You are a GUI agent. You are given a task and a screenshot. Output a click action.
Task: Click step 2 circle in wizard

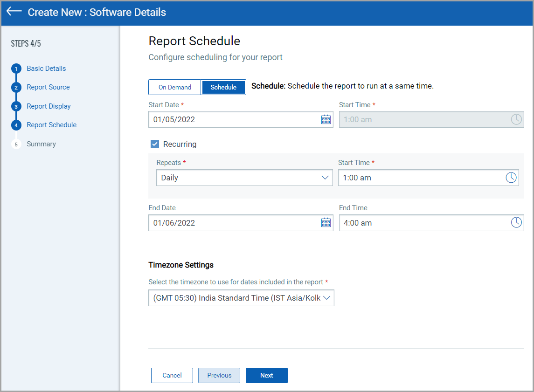coord(16,88)
